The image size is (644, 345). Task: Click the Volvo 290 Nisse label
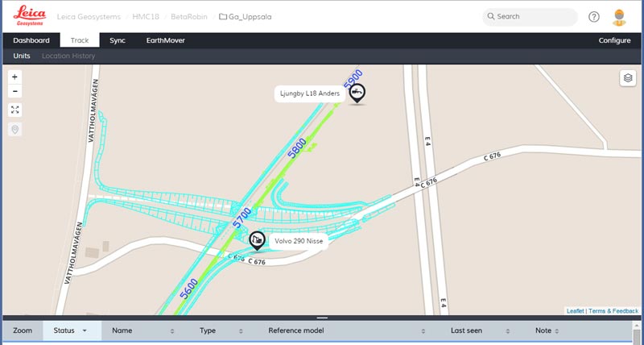[299, 241]
